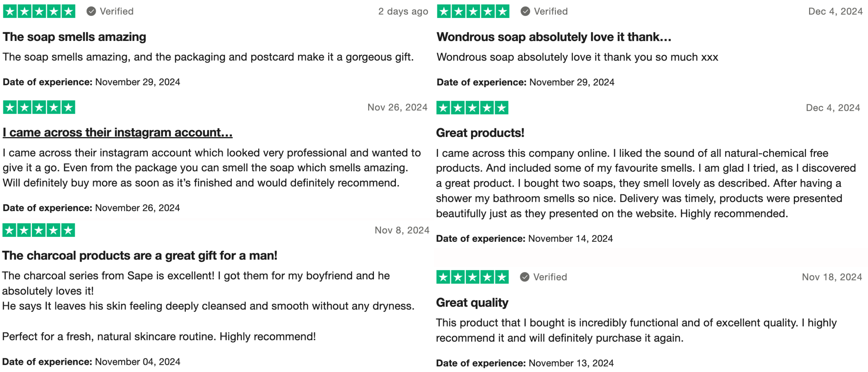Image resolution: width=868 pixels, height=372 pixels.
Task: Click the stars above the instagram account review
Action: click(x=39, y=108)
